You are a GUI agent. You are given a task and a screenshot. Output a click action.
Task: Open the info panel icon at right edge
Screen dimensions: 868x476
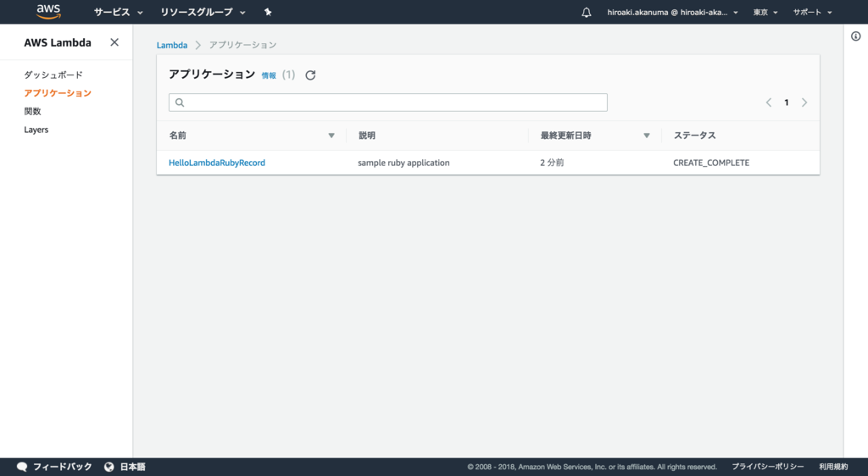[x=856, y=36]
